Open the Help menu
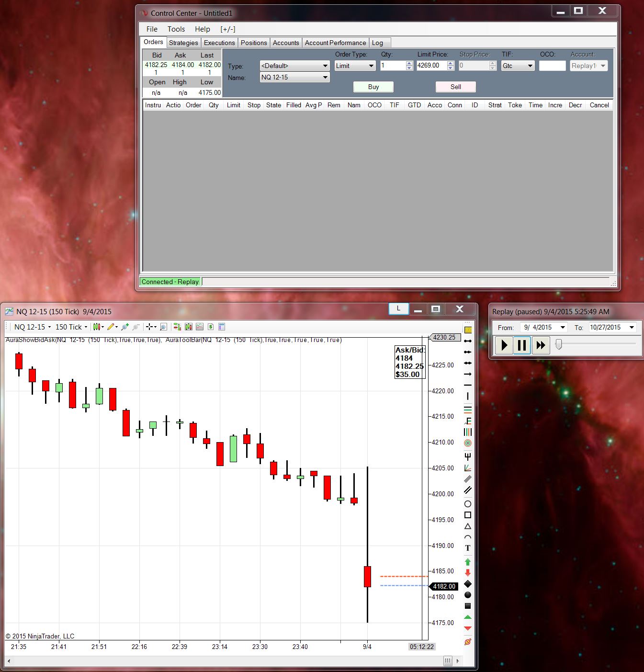Image resolution: width=644 pixels, height=672 pixels. (203, 29)
